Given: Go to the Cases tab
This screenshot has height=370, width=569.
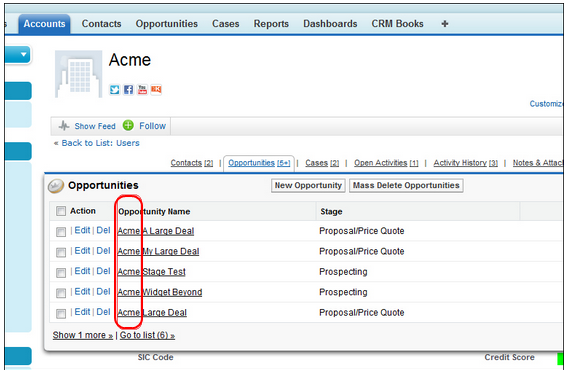Looking at the screenshot, I should (226, 24).
